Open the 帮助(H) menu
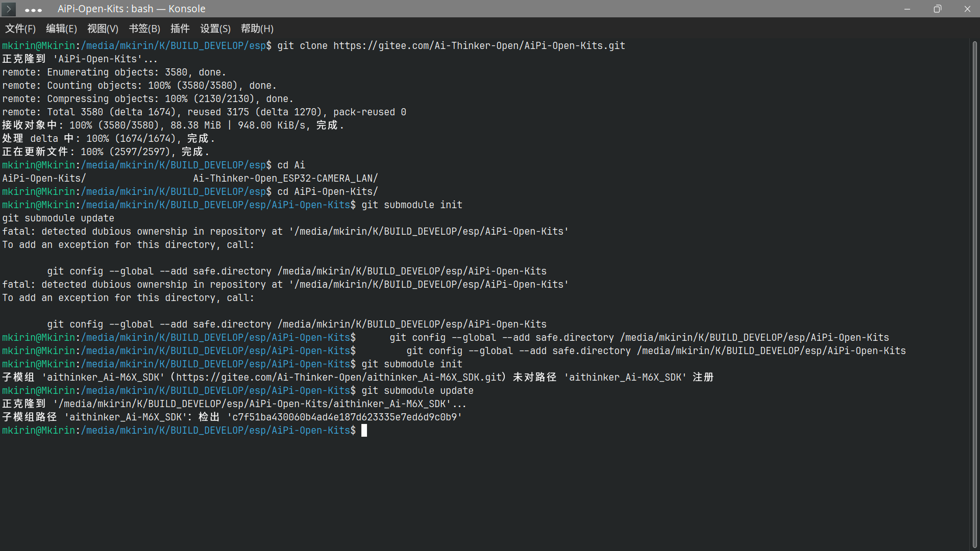Image resolution: width=980 pixels, height=551 pixels. pyautogui.click(x=257, y=29)
